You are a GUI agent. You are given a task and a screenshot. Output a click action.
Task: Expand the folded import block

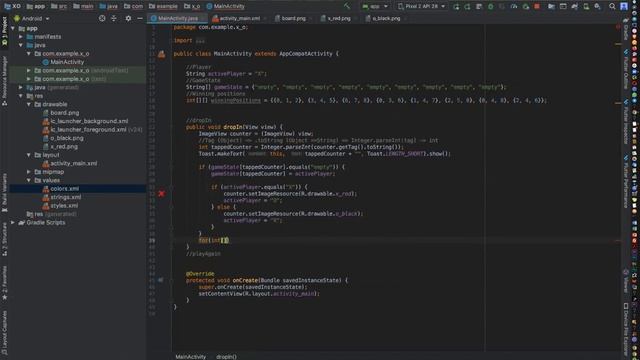tap(200, 40)
